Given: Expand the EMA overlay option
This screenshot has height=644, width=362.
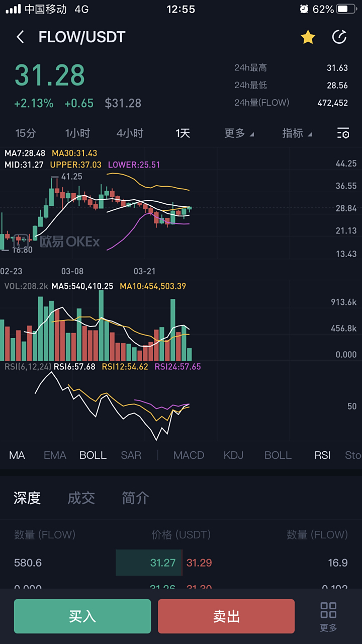Looking at the screenshot, I should coord(54,455).
